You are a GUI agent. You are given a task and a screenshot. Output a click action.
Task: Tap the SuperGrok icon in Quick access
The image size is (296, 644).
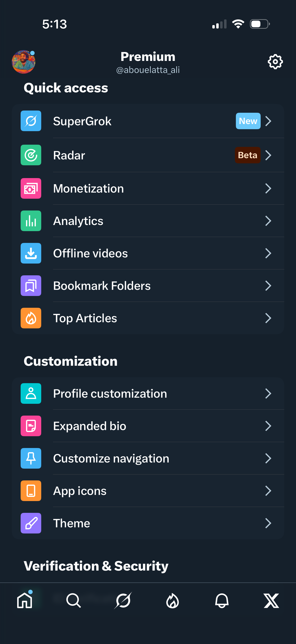pos(31,121)
